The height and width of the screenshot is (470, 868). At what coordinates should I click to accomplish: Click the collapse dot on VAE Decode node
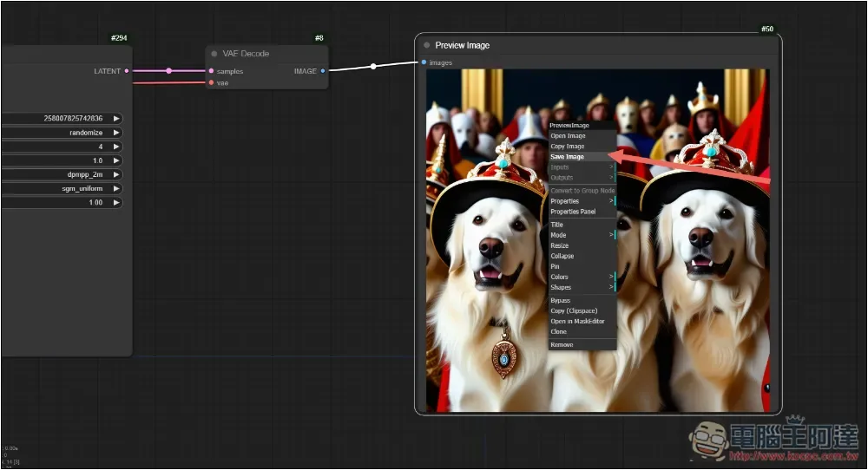coord(214,54)
